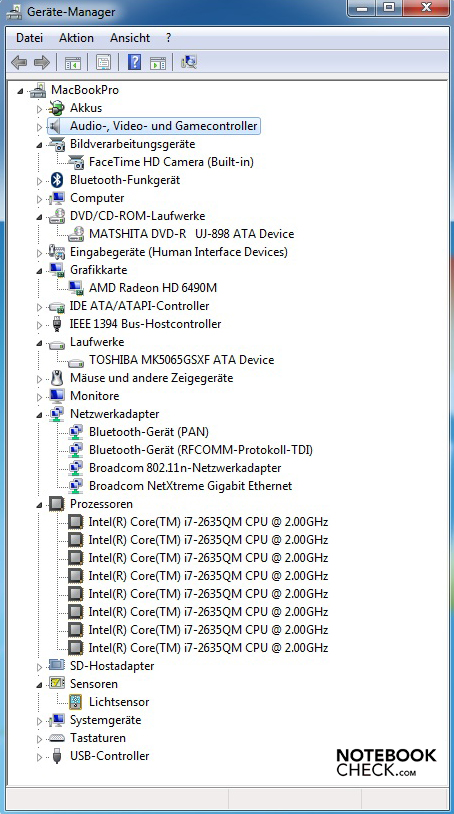Open the Ansicht menu
454x814 pixels.
[x=130, y=38]
